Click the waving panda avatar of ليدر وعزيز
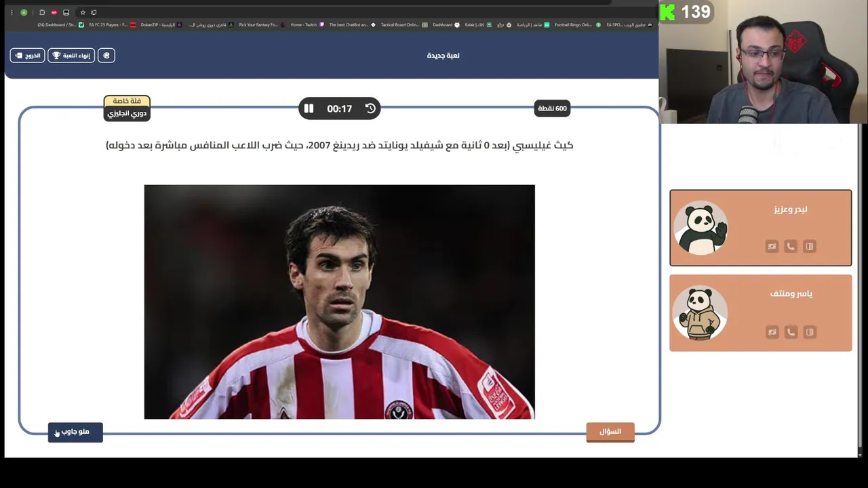Viewport: 868px width, 488px height. pos(701,228)
